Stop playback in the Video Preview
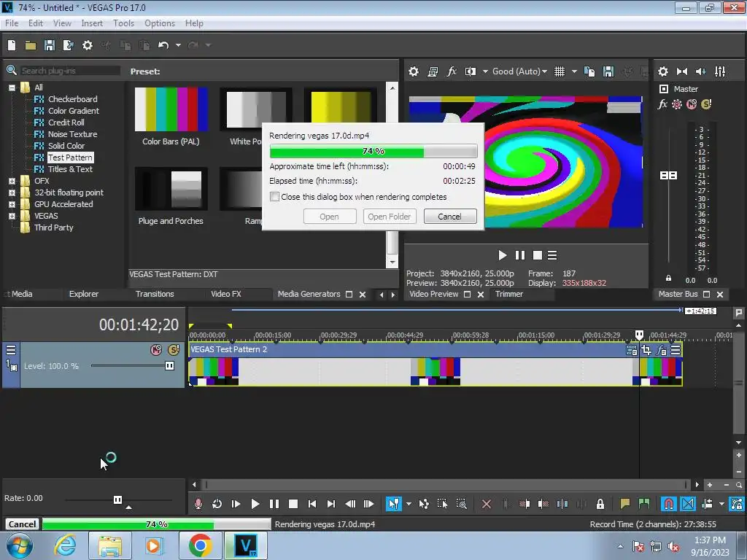This screenshot has height=560, width=747. click(x=538, y=255)
